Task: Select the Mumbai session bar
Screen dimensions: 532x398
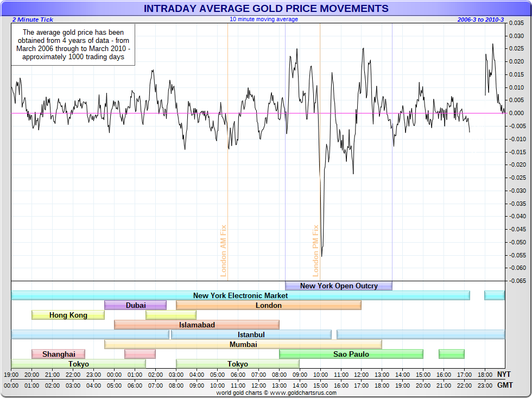Action: 243,344
